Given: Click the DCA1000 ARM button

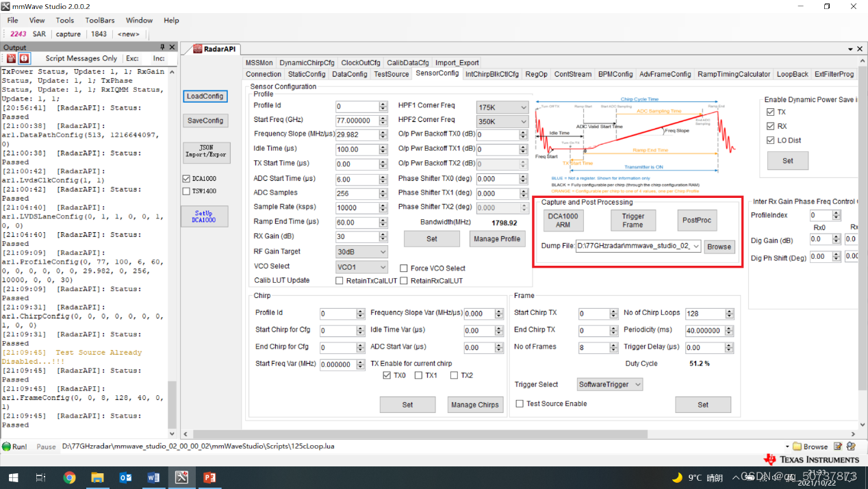Looking at the screenshot, I should (563, 220).
